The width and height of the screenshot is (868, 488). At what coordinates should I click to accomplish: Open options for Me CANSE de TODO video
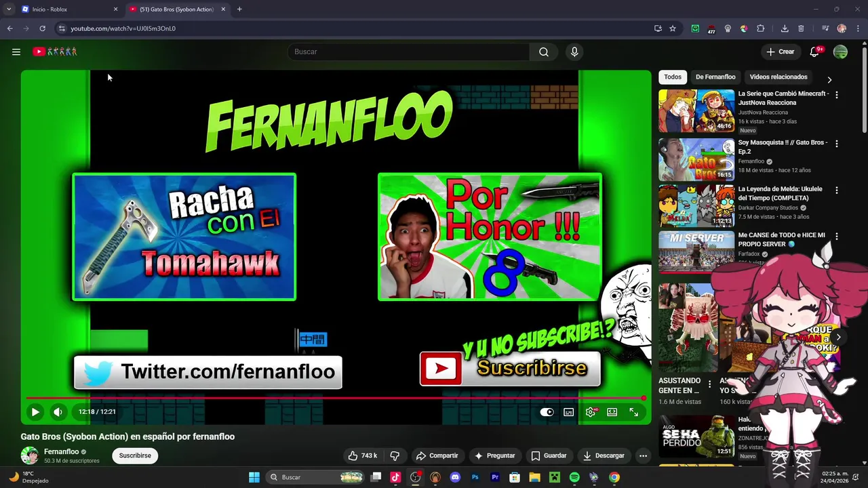pyautogui.click(x=836, y=237)
